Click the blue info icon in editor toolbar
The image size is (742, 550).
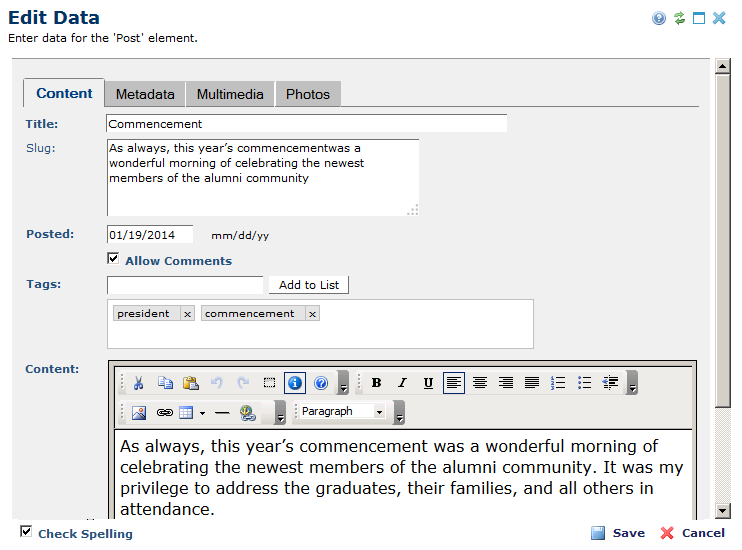pos(295,383)
